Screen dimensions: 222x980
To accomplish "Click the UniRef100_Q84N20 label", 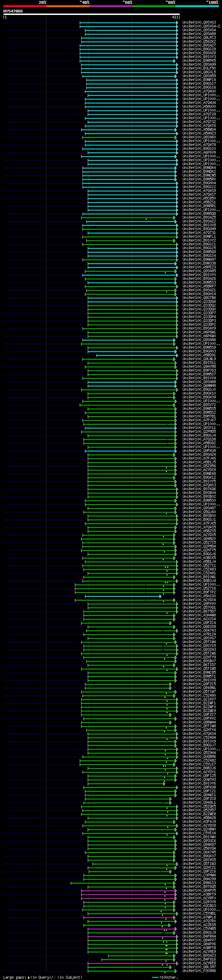I will point(199,539).
